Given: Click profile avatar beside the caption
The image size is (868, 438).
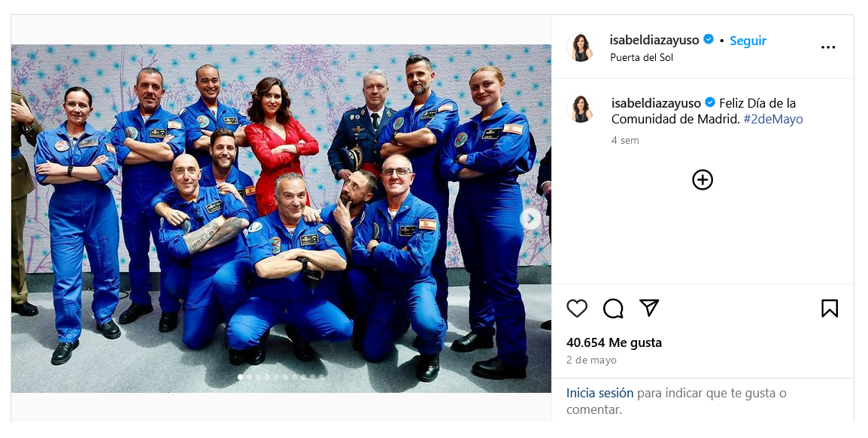Looking at the screenshot, I should 581,108.
